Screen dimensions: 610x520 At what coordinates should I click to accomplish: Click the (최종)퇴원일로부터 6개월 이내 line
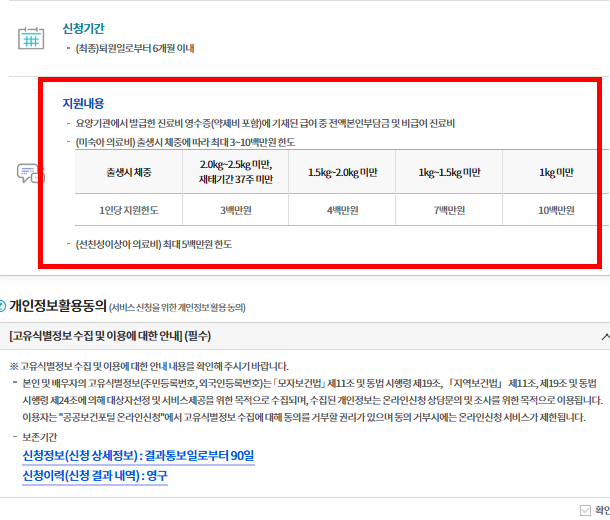pos(135,49)
